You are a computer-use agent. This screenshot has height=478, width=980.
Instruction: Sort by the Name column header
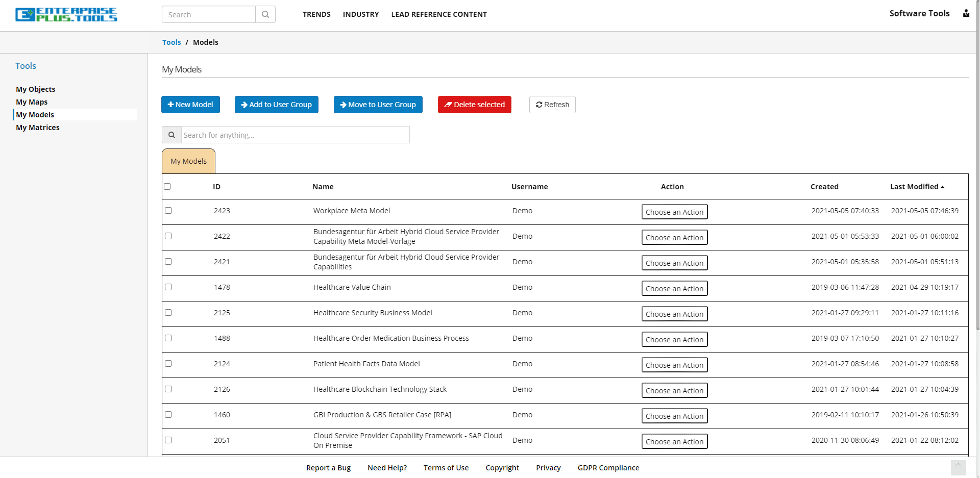pos(323,187)
